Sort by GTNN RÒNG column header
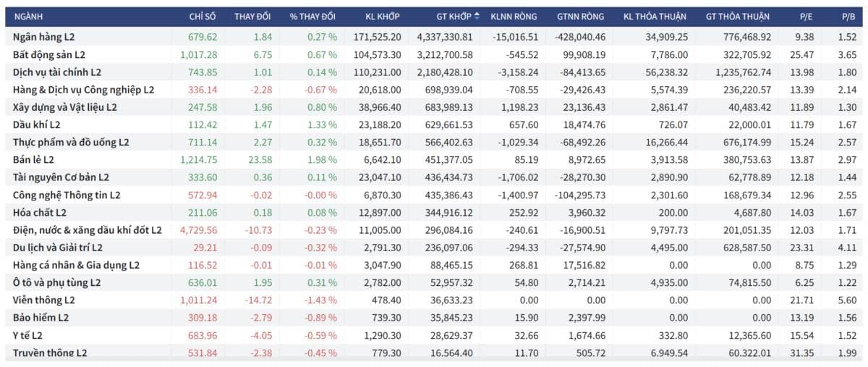Image resolution: width=868 pixels, height=367 pixels. pos(580,16)
